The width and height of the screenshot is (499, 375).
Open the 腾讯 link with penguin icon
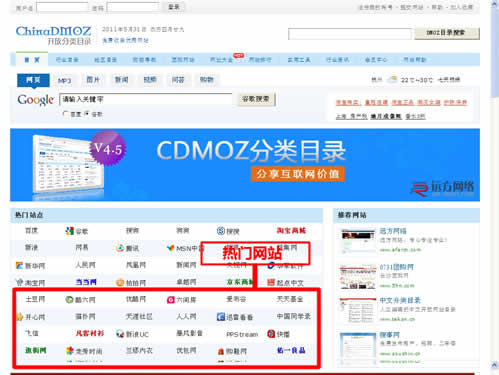[x=127, y=248]
